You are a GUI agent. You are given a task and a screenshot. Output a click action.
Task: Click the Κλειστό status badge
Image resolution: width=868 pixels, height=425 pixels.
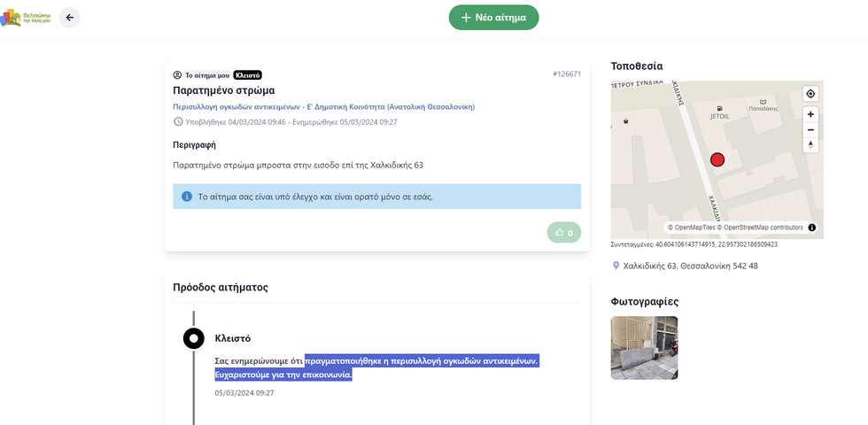(247, 75)
